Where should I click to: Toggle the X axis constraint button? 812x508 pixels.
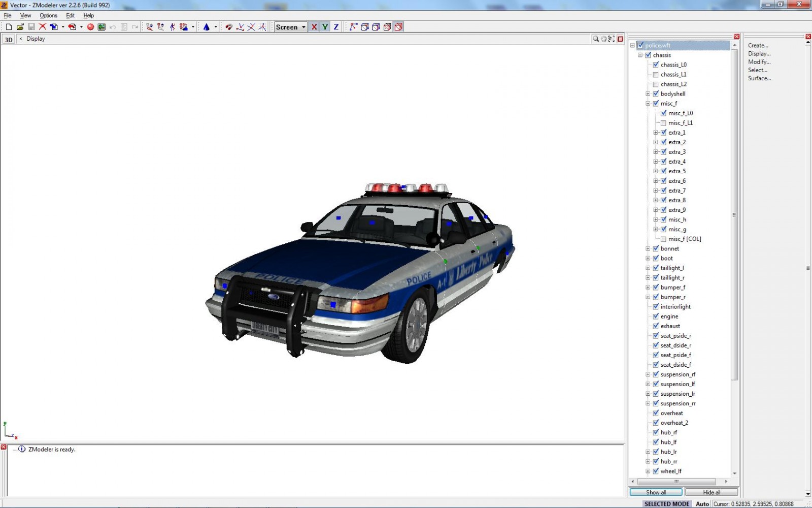[x=314, y=27]
